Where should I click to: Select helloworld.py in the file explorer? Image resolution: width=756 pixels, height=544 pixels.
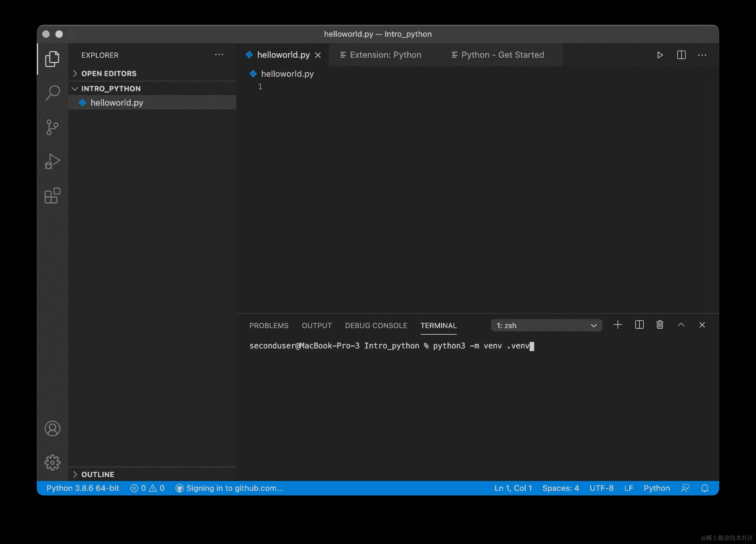coord(117,103)
